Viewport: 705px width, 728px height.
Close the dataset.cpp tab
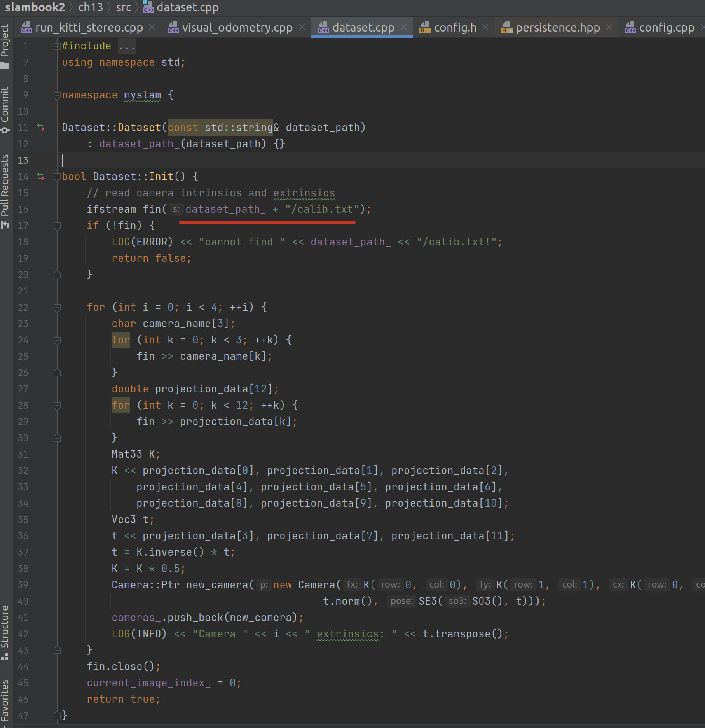click(x=404, y=27)
